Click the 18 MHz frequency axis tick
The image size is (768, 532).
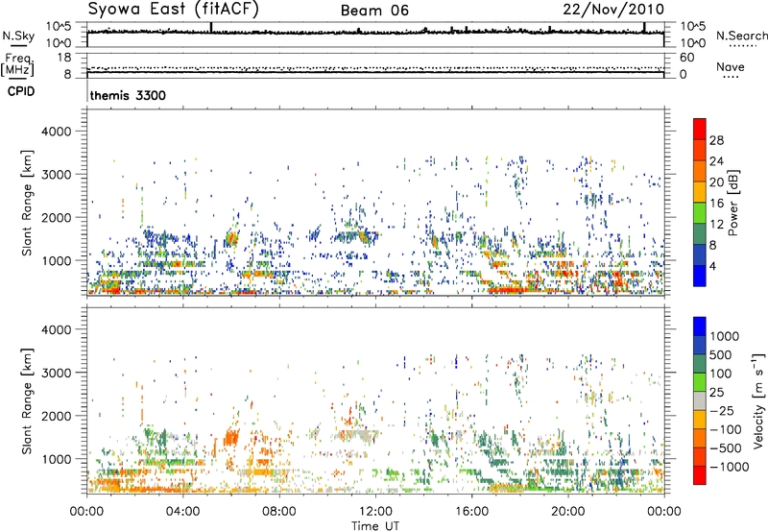(x=64, y=58)
